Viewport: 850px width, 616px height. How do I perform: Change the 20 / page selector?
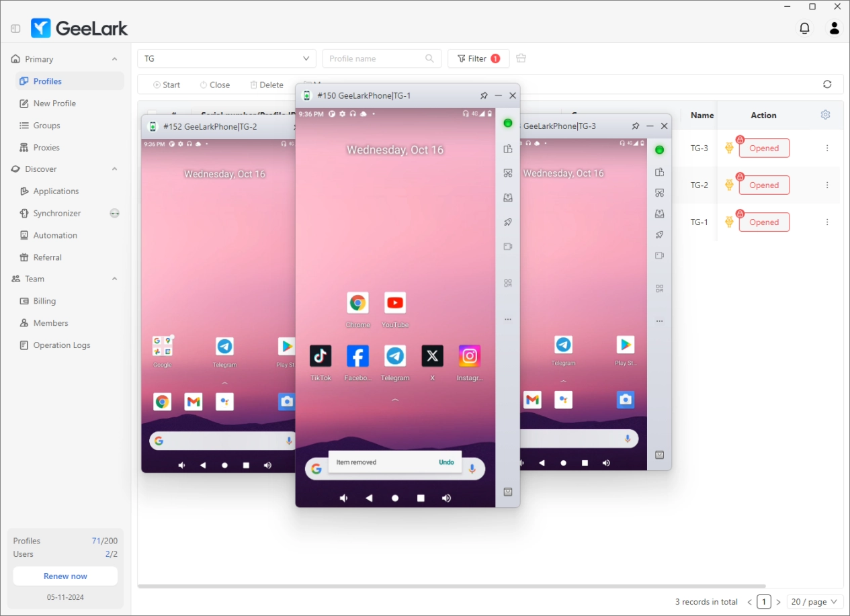tap(814, 602)
